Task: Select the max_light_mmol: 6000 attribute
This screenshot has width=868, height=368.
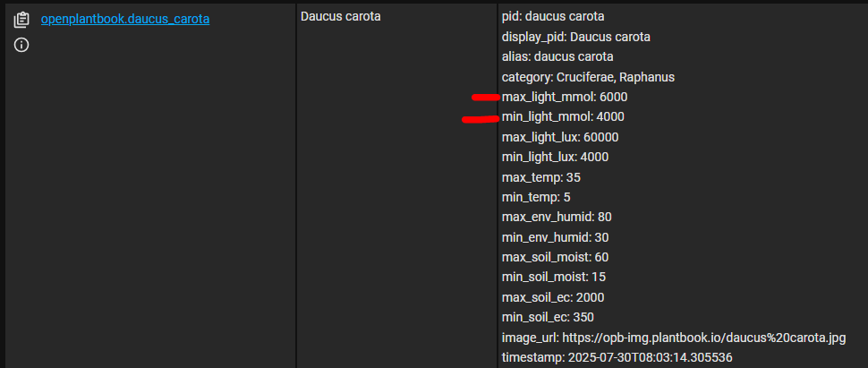Action: (565, 97)
